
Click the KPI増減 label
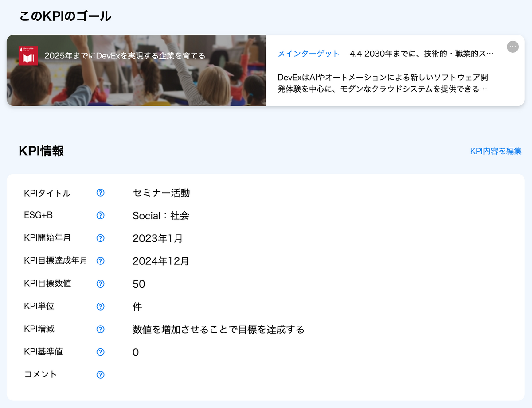pos(39,329)
